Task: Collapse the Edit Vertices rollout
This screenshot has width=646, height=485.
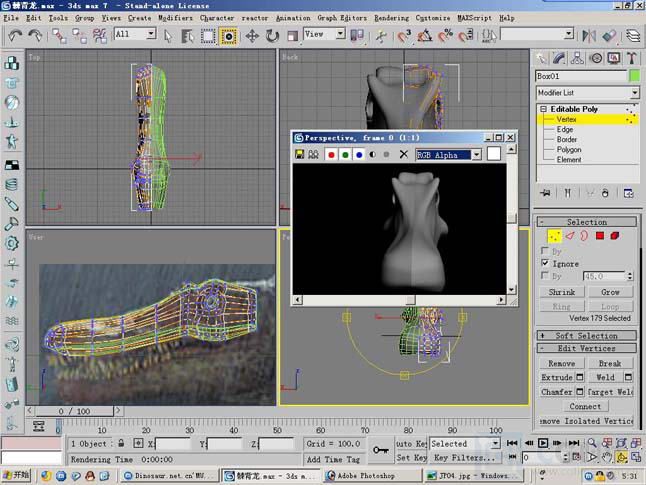Action: [586, 348]
